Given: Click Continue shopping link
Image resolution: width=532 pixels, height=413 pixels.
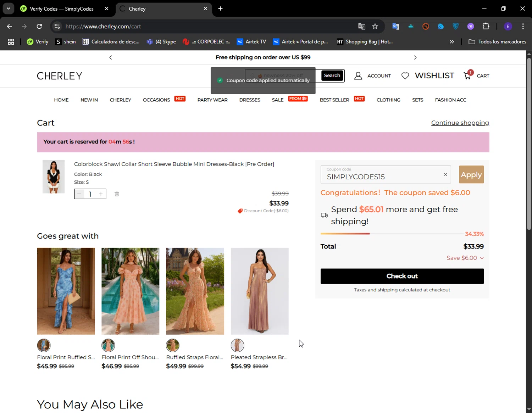Looking at the screenshot, I should tap(460, 123).
